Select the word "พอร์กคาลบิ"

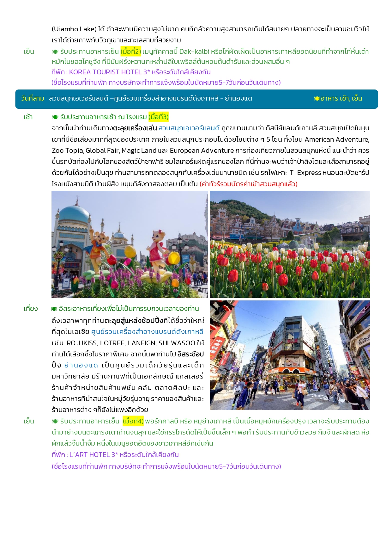(162, 421)
